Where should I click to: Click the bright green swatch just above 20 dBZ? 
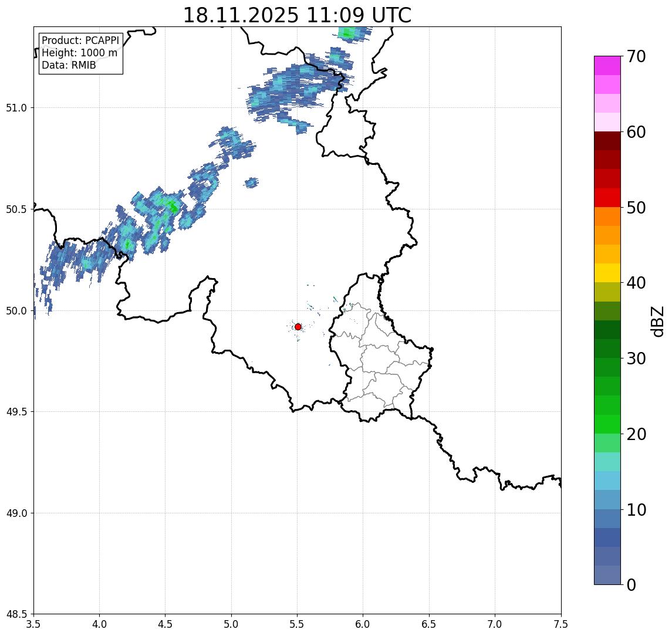point(607,424)
